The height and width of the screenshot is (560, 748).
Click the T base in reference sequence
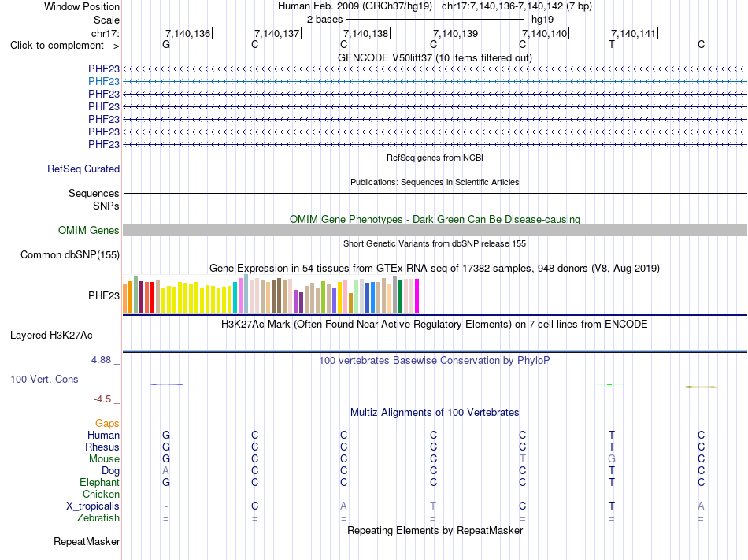click(x=612, y=44)
